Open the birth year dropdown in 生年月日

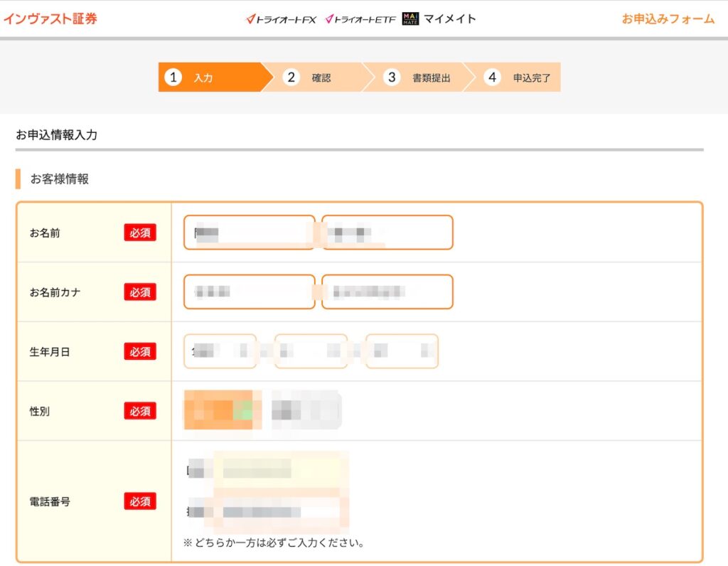[x=220, y=351]
